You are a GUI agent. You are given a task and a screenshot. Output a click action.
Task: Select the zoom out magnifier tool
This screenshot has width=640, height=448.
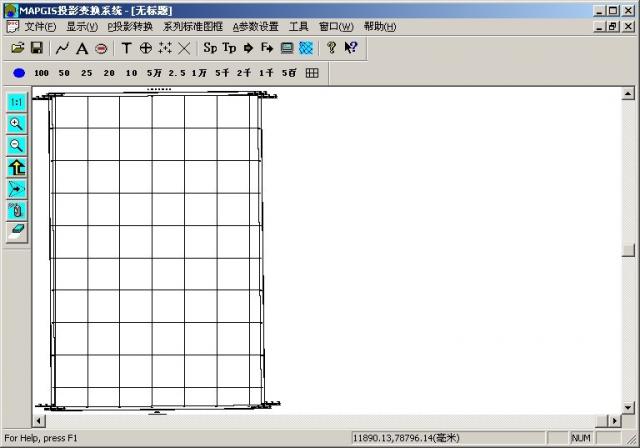(16, 145)
